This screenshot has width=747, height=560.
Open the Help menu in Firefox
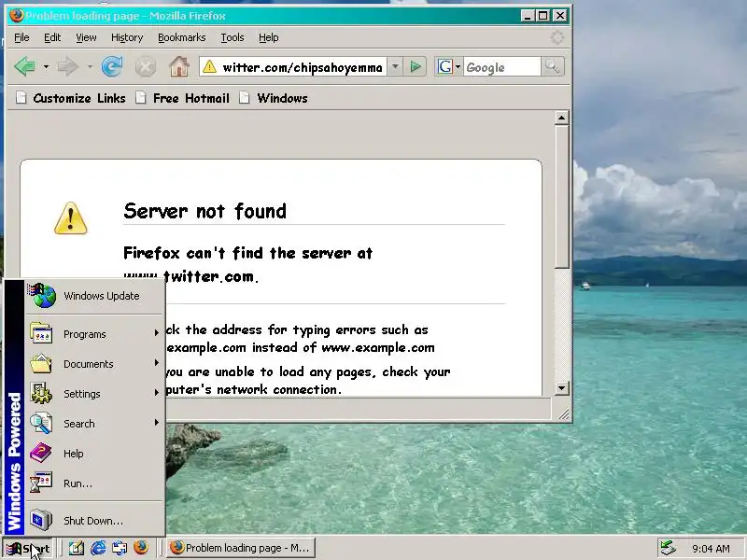(268, 37)
